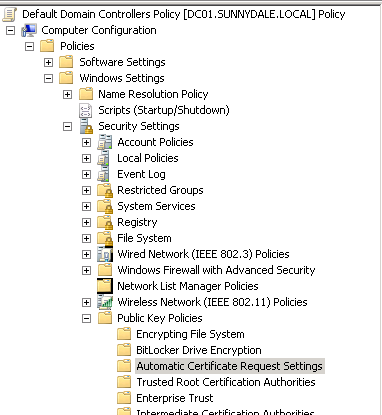Image resolution: width=382 pixels, height=415 pixels.
Task: Collapse the Public Key Policies node
Action: pyautogui.click(x=86, y=318)
